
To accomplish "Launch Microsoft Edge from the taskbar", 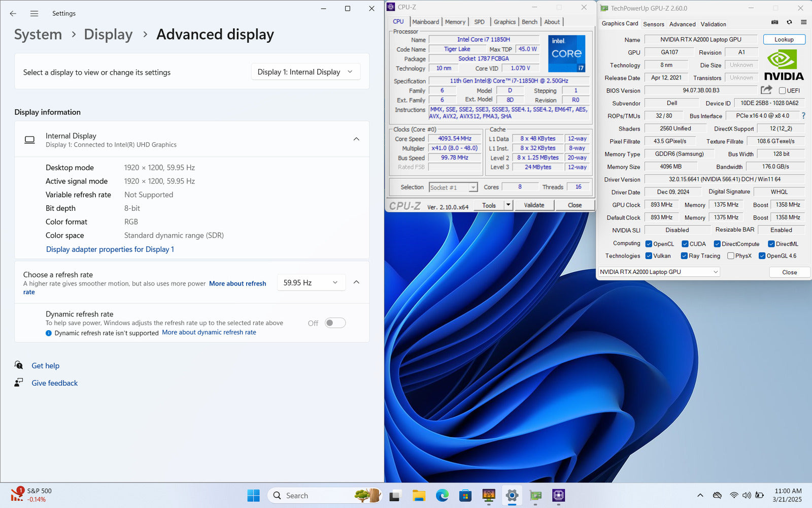I will point(442,495).
